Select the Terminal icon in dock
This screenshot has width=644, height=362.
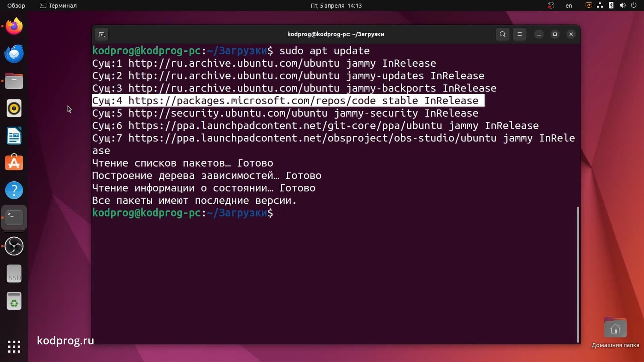tap(14, 218)
